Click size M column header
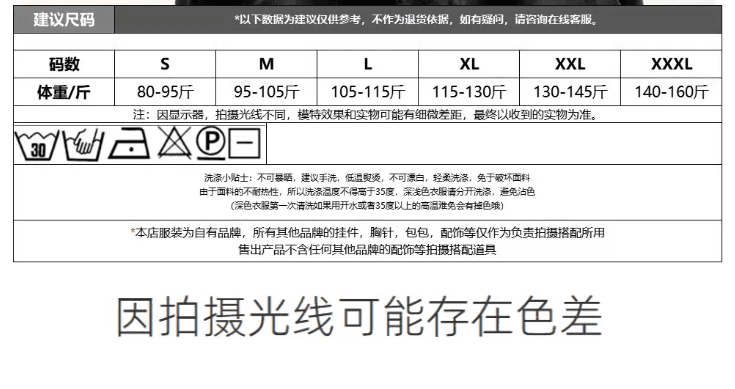The image size is (735, 389). click(267, 64)
